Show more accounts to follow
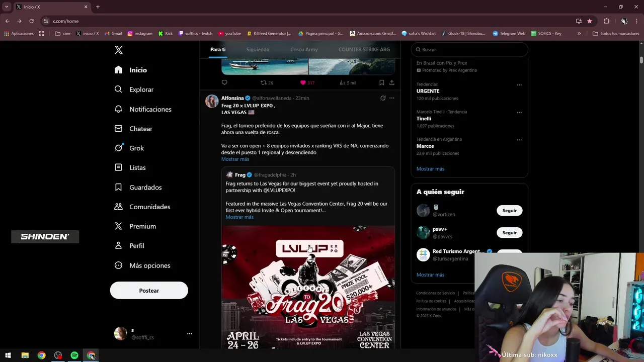The height and width of the screenshot is (362, 644). (x=430, y=275)
